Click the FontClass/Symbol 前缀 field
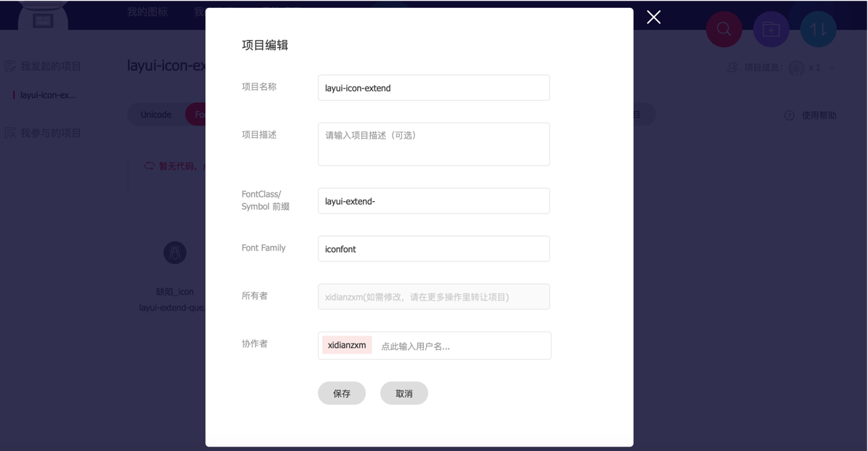The image size is (868, 451). (433, 200)
